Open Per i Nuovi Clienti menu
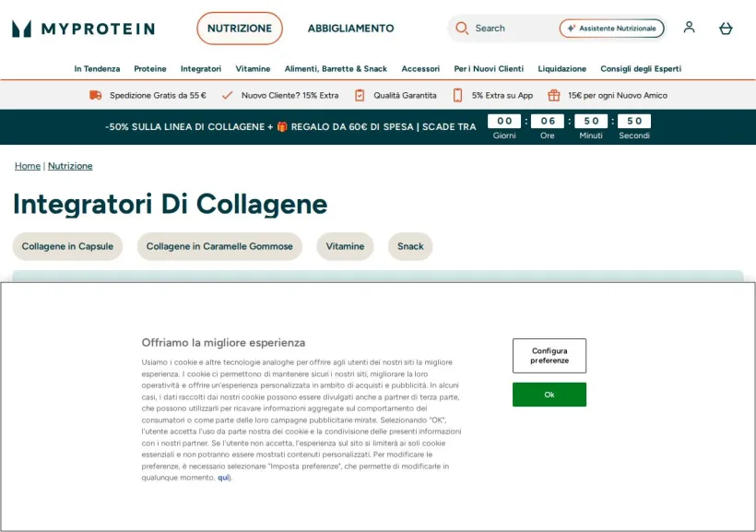 489,69
